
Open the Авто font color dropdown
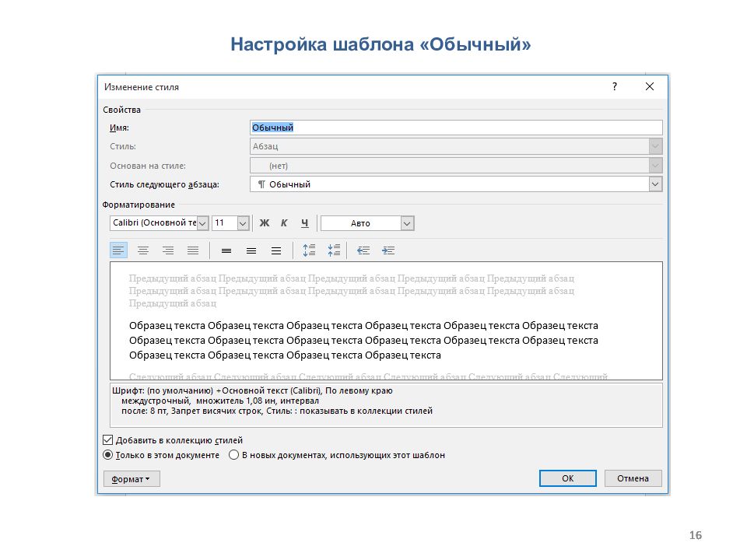click(x=407, y=223)
